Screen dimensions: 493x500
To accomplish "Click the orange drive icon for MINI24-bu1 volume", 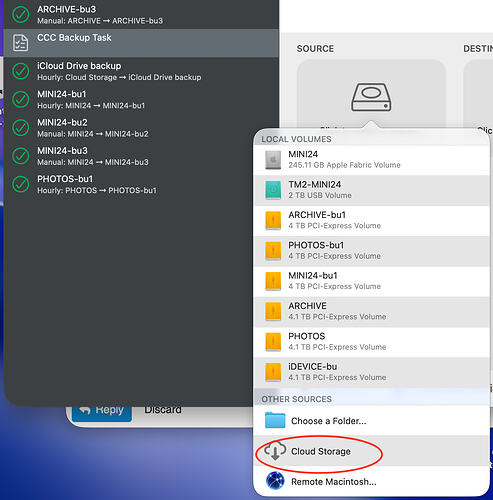I will click(x=273, y=281).
